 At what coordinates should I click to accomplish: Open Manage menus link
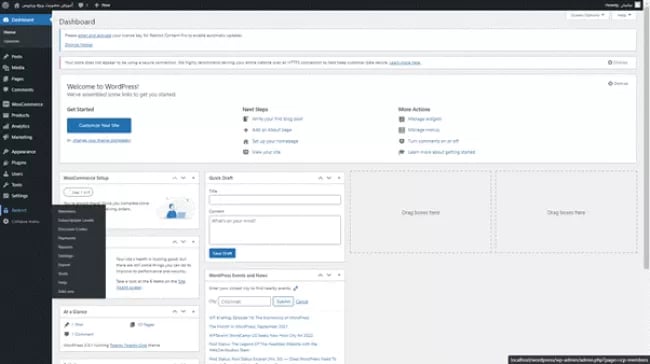pyautogui.click(x=424, y=130)
